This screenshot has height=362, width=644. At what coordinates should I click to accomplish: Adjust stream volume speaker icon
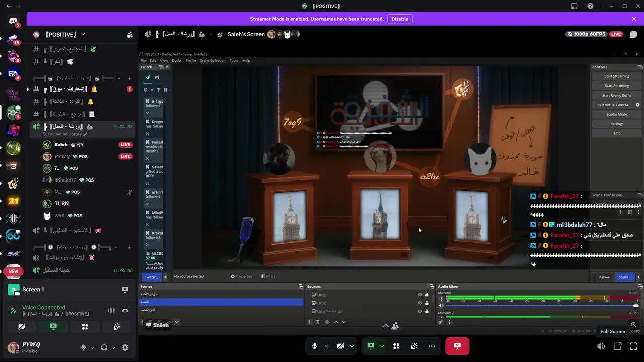coord(601,346)
